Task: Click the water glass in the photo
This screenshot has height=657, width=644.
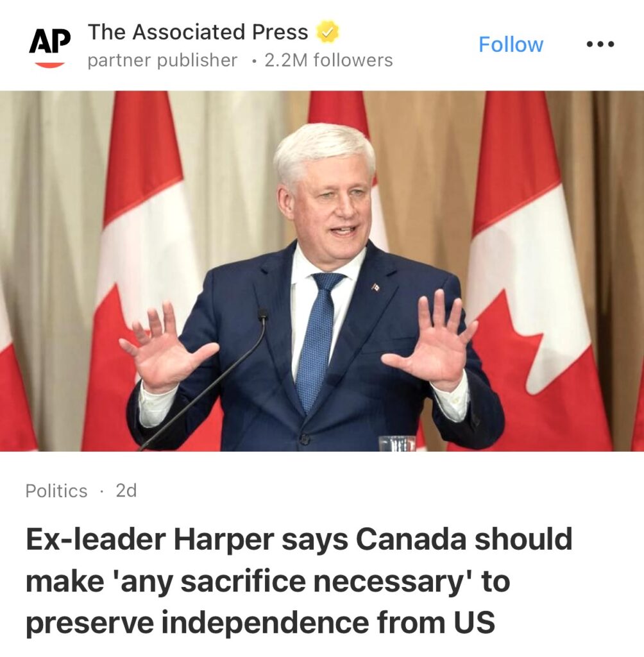Action: click(x=397, y=443)
